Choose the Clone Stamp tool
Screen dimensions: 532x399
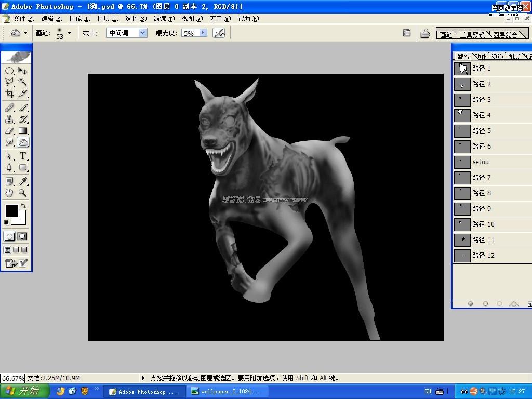coord(9,119)
